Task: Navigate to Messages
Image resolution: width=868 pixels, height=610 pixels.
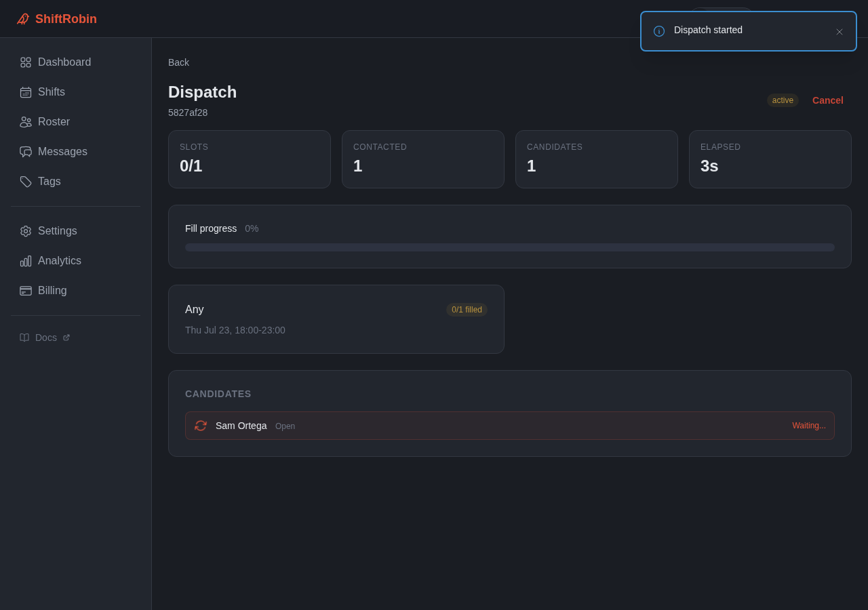Action: (76, 152)
